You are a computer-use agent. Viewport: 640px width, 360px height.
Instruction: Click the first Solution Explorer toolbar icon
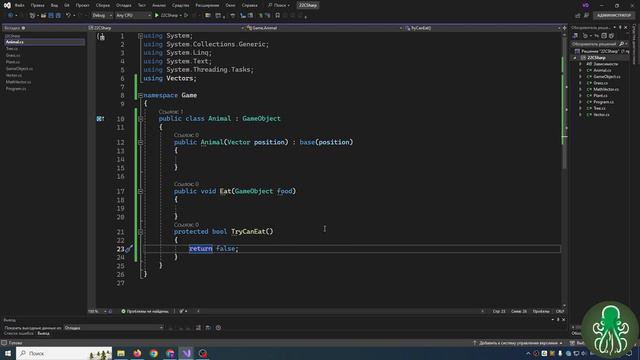575,36
